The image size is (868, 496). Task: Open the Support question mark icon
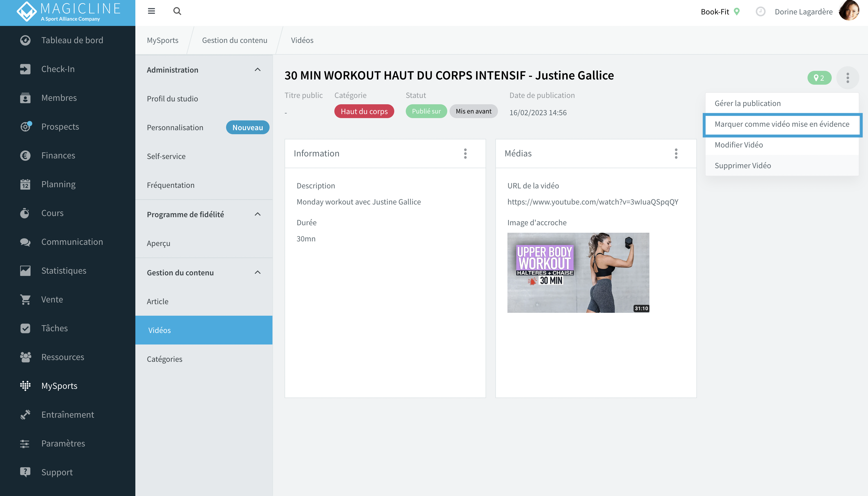click(25, 472)
